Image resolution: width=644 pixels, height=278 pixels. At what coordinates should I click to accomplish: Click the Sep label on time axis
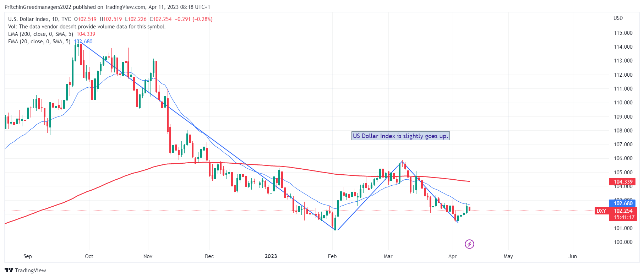[x=28, y=256]
